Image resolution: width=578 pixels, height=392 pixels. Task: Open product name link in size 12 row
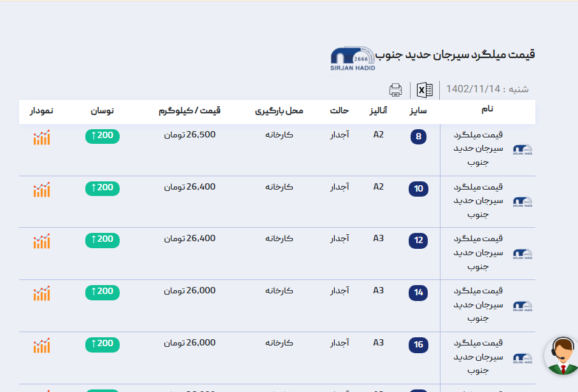[479, 252]
